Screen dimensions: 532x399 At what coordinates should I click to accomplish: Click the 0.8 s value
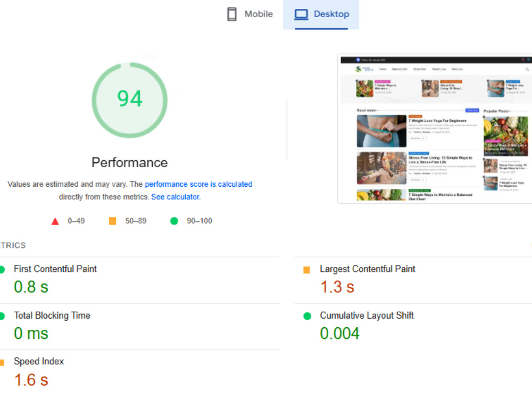tap(31, 287)
